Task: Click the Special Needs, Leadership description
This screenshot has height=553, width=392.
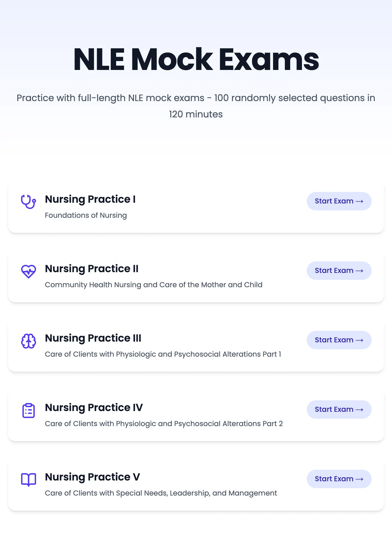Action: tap(161, 493)
